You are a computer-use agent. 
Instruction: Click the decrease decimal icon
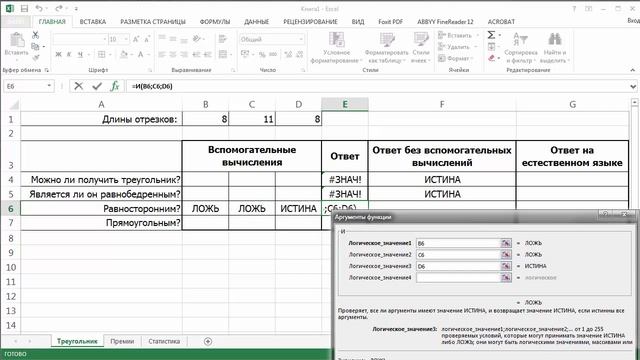(x=300, y=54)
